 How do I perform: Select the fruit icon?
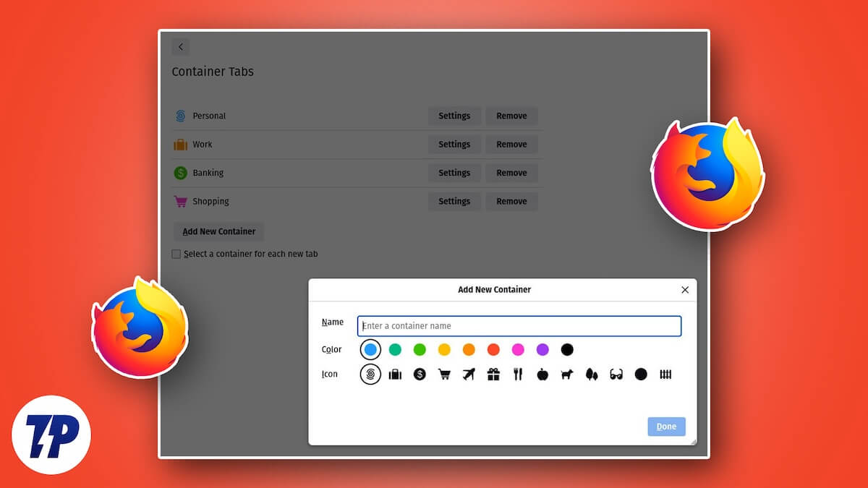tap(542, 374)
